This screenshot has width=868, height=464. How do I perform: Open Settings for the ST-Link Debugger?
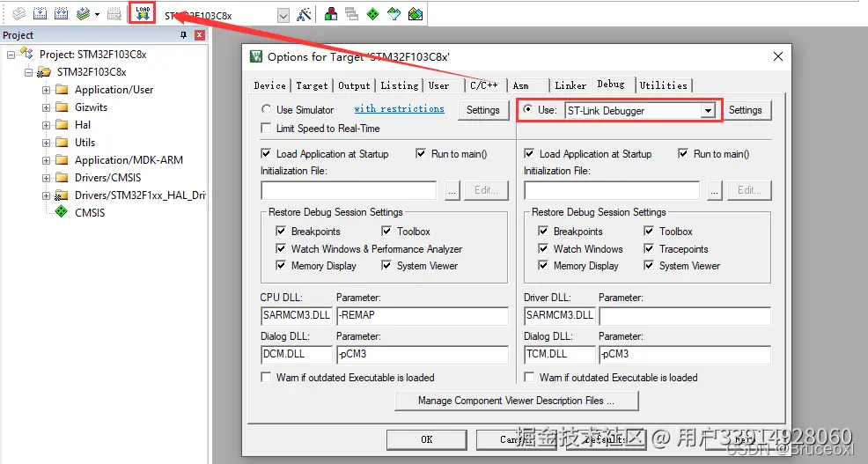pyautogui.click(x=745, y=110)
